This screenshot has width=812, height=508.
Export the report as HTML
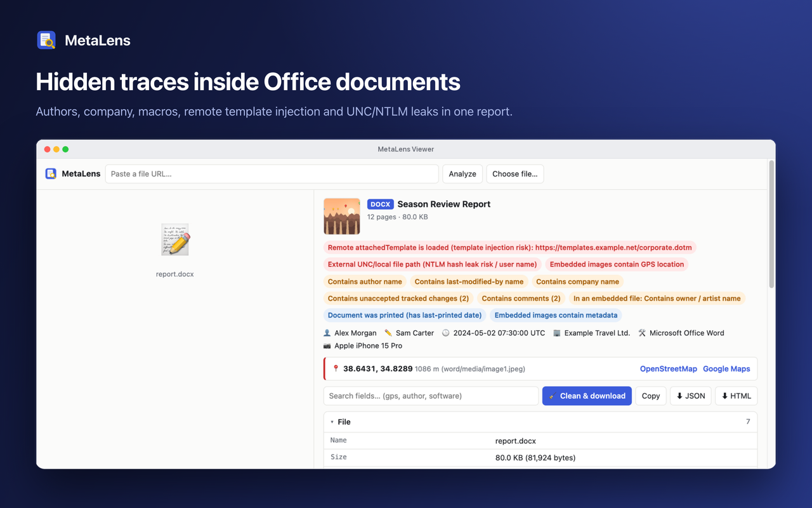coord(736,396)
